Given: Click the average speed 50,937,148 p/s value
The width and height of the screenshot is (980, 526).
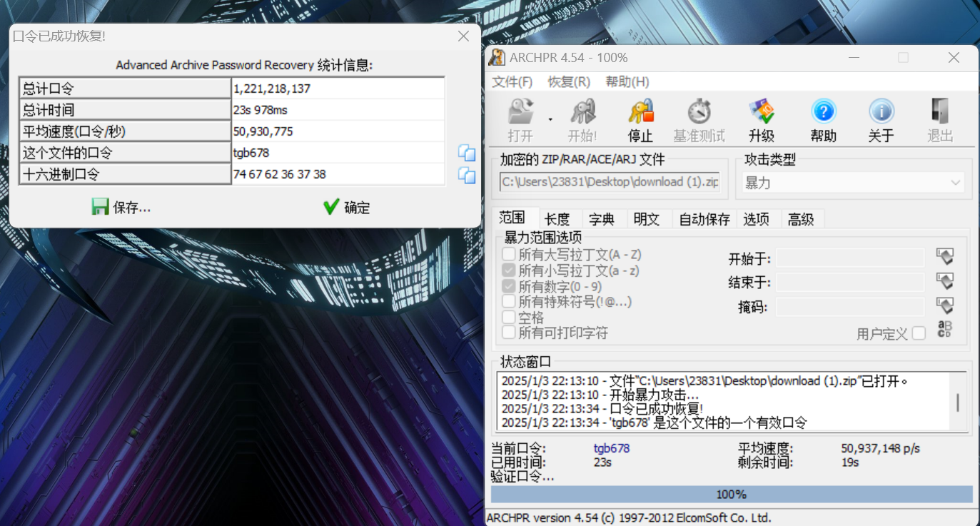Looking at the screenshot, I should click(x=881, y=448).
